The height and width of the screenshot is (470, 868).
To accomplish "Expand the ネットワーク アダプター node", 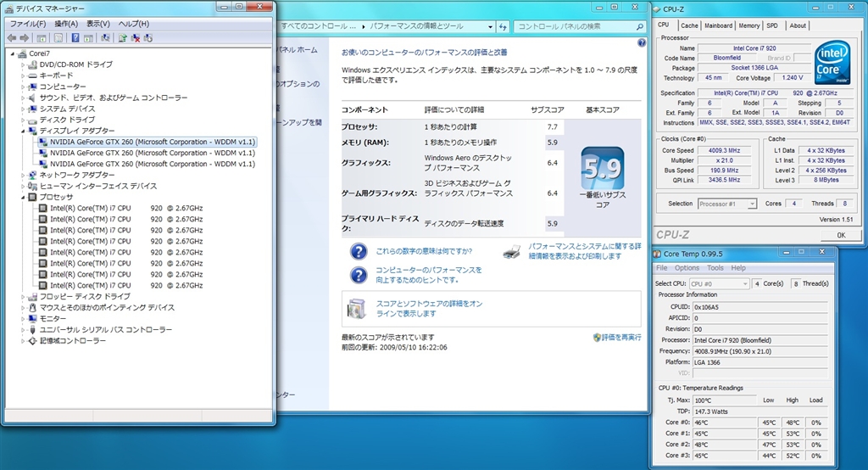I will pyautogui.click(x=23, y=175).
